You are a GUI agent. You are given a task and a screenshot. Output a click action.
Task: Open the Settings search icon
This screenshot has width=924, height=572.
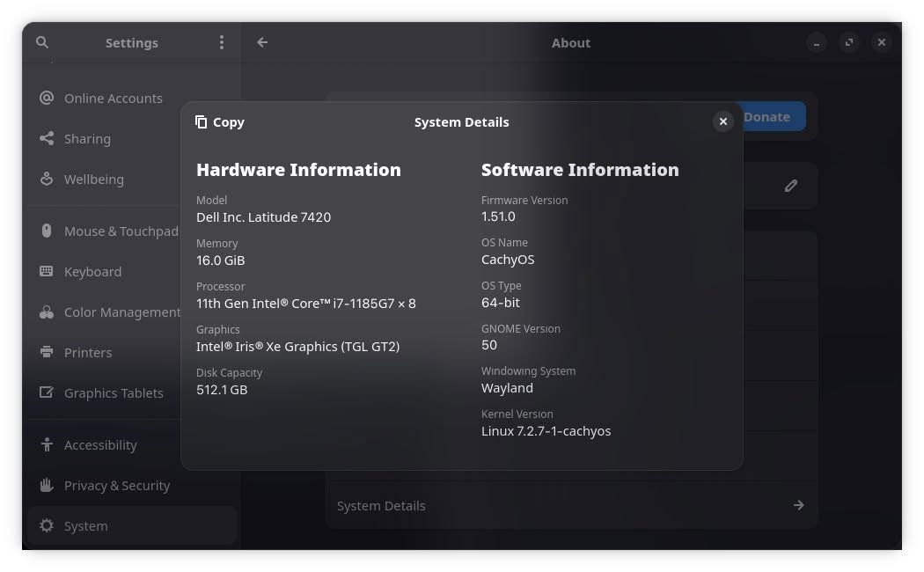click(x=42, y=42)
